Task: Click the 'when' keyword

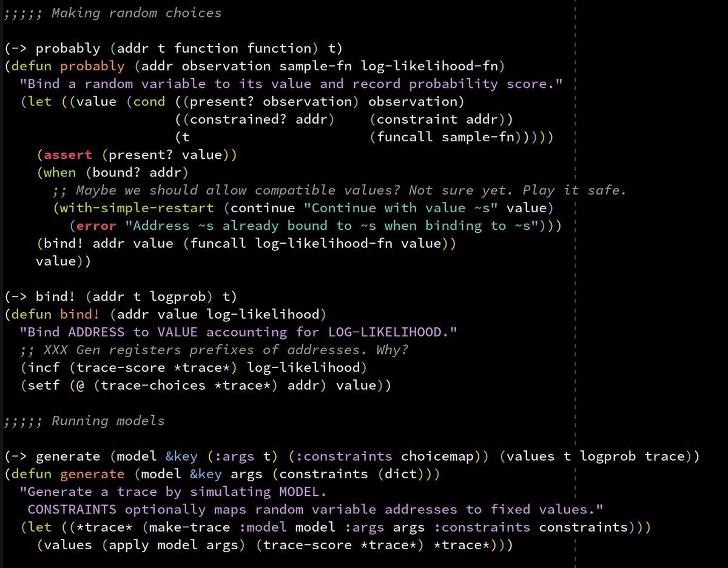Action: (x=60, y=172)
